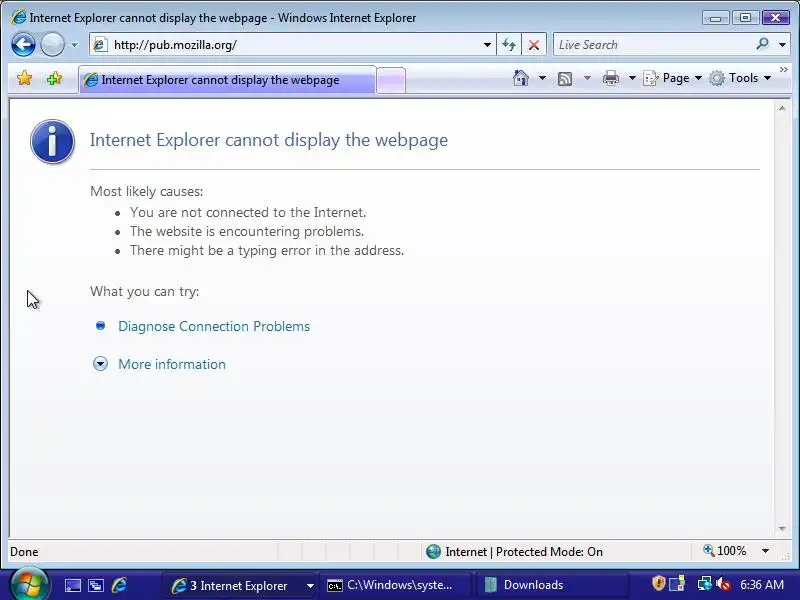Click the greyed Forward navigation button
Screen dimensions: 800x600
pos(52,44)
